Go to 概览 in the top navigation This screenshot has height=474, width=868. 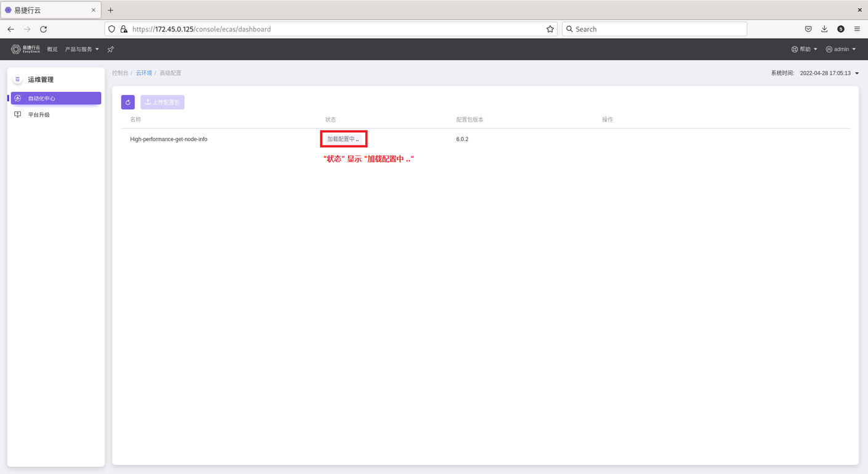(x=52, y=49)
